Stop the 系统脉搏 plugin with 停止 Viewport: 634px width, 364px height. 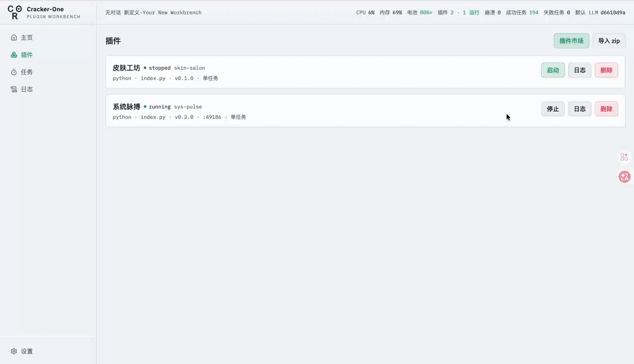point(553,109)
